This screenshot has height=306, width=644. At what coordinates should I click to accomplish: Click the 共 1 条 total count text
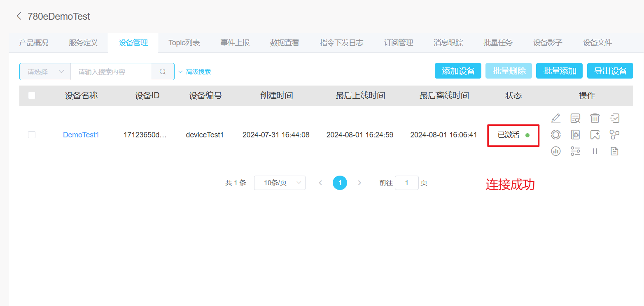pyautogui.click(x=236, y=183)
